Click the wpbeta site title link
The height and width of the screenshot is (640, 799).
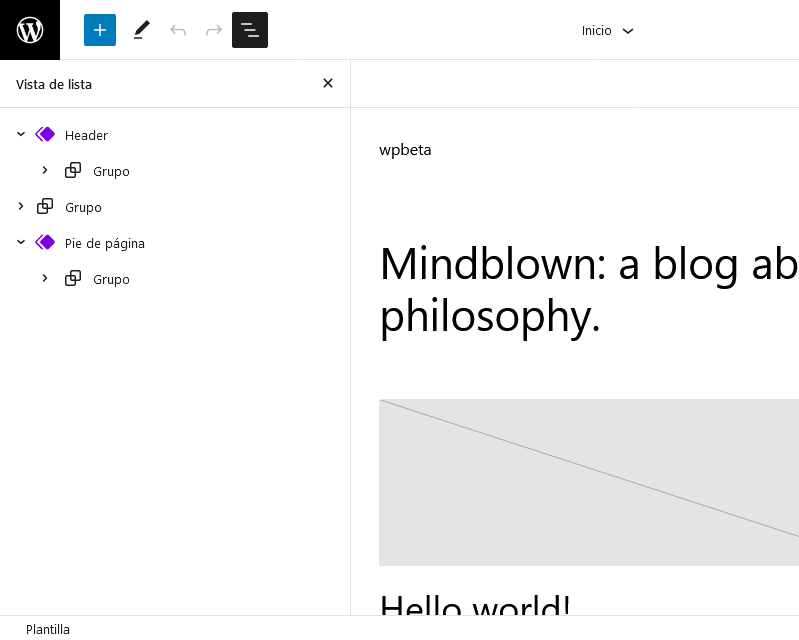point(405,150)
